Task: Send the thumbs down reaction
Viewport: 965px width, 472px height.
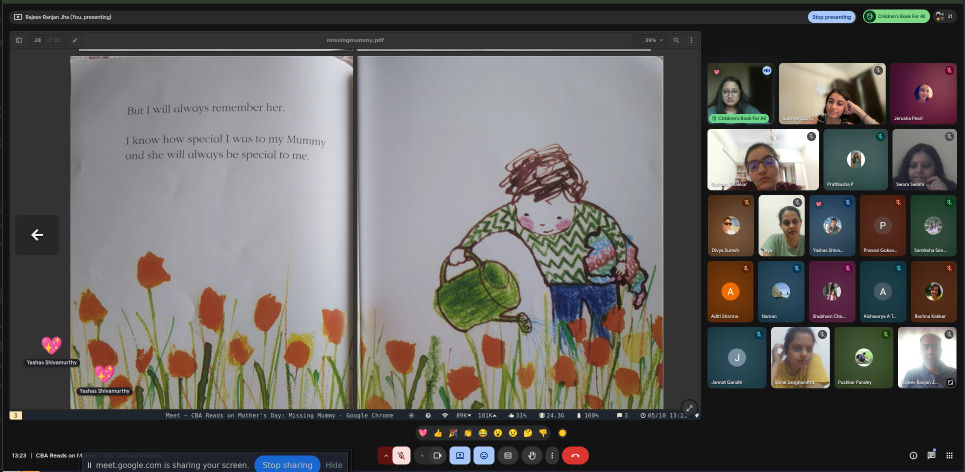Action: [543, 433]
